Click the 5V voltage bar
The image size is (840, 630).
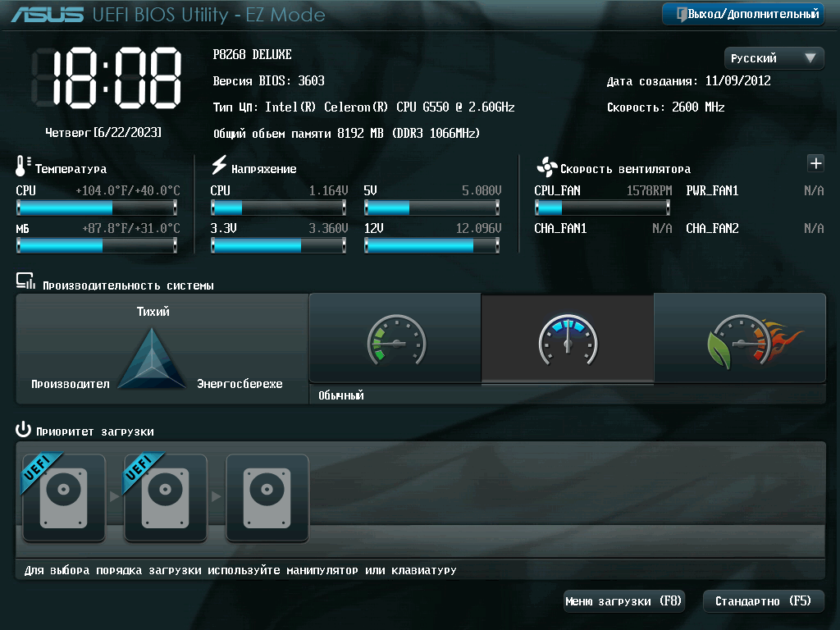pyautogui.click(x=431, y=208)
